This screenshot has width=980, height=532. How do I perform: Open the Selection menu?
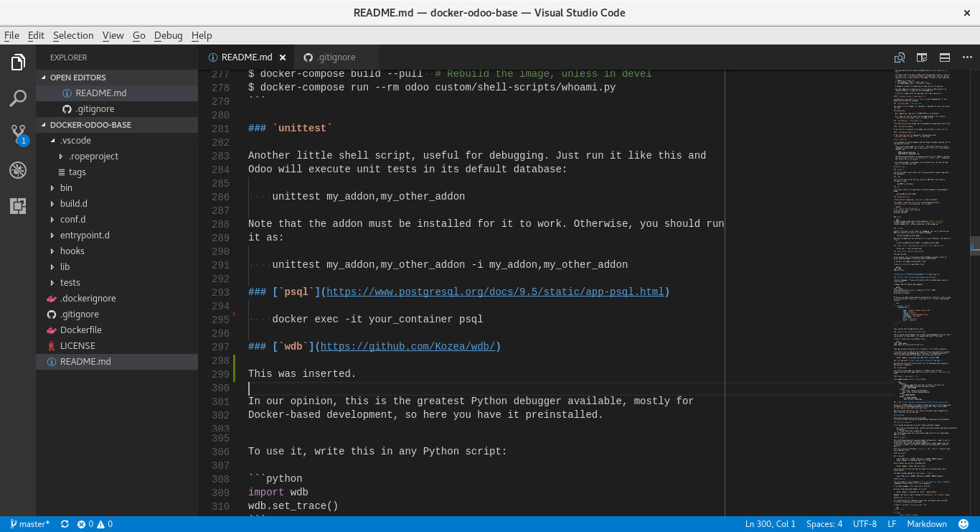[x=73, y=35]
